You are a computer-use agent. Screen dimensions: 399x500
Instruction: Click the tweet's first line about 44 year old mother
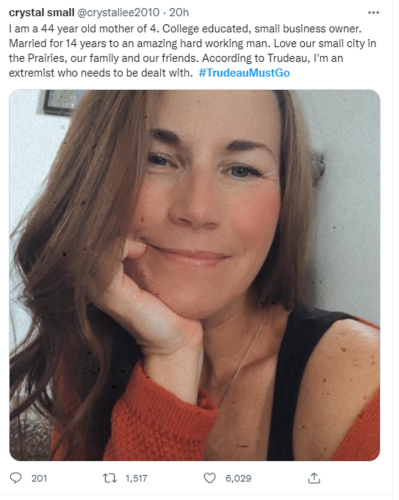click(x=185, y=29)
